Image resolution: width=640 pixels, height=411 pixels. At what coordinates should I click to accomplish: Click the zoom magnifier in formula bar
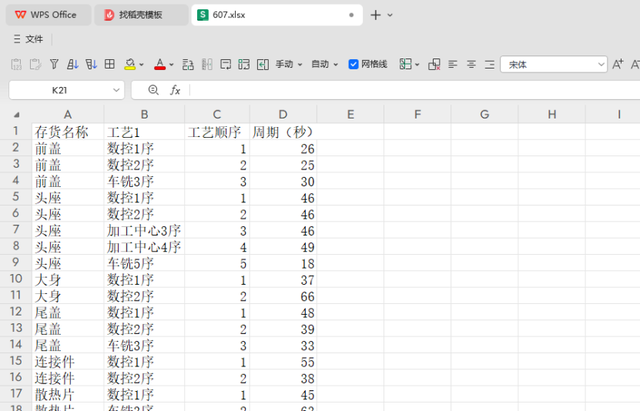(x=153, y=90)
